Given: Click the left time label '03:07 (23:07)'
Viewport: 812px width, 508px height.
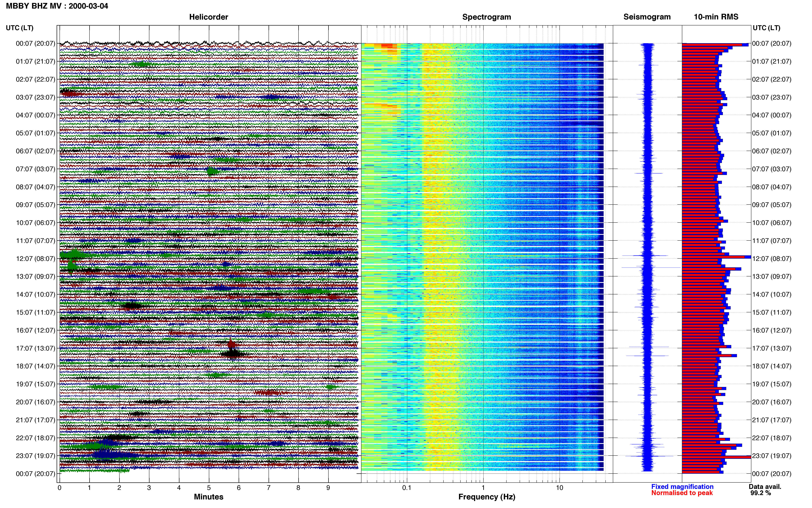Looking at the screenshot, I should [35, 97].
